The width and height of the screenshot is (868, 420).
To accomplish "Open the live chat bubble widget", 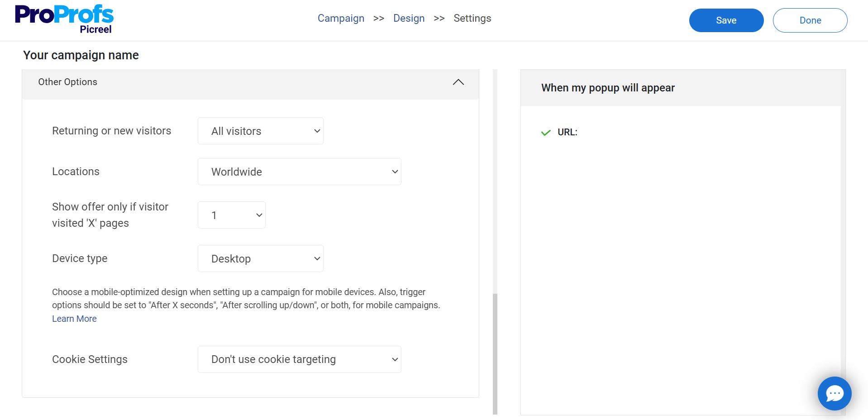I will [x=834, y=393].
